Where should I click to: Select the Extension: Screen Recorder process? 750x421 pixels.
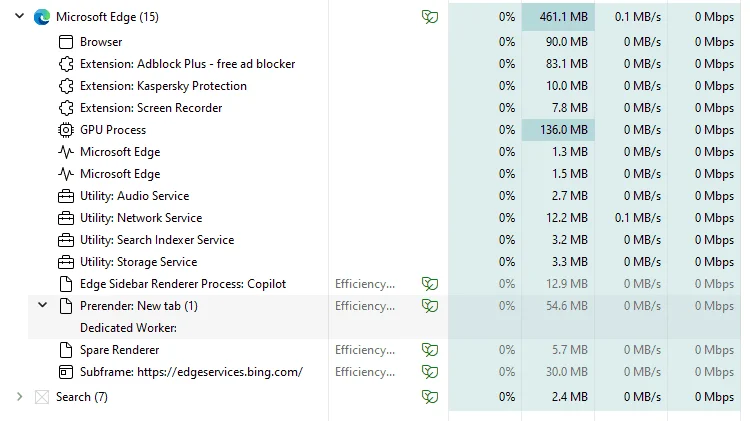point(151,108)
